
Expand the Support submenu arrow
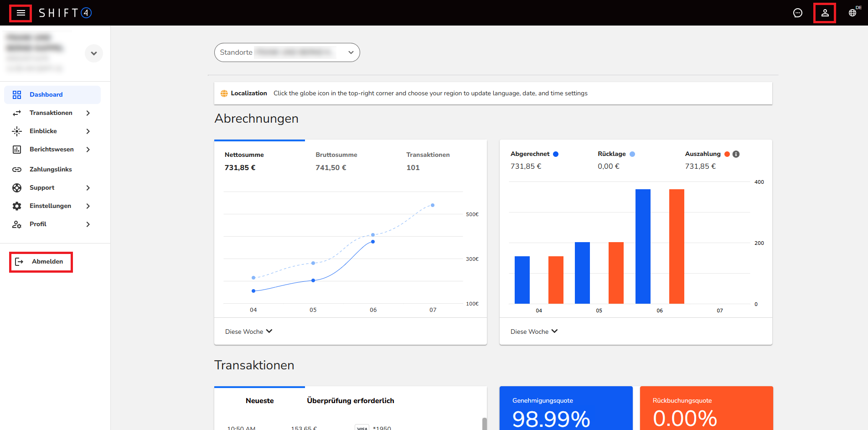point(88,188)
